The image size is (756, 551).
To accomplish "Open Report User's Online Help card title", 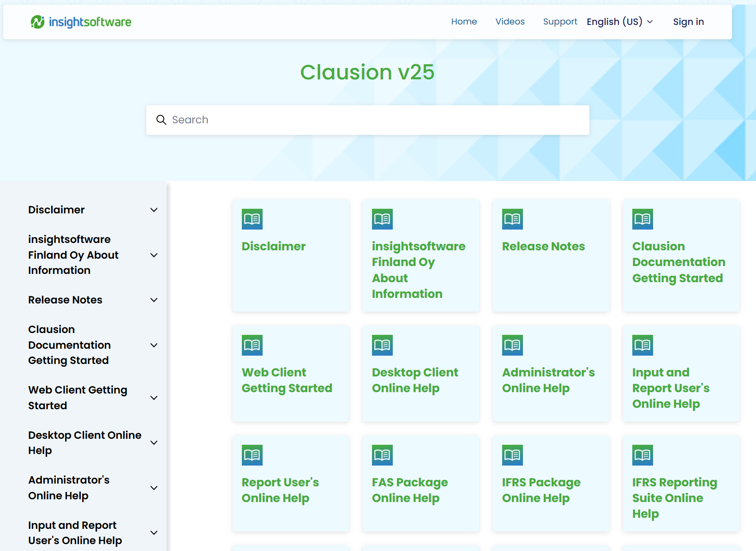I will (x=280, y=490).
